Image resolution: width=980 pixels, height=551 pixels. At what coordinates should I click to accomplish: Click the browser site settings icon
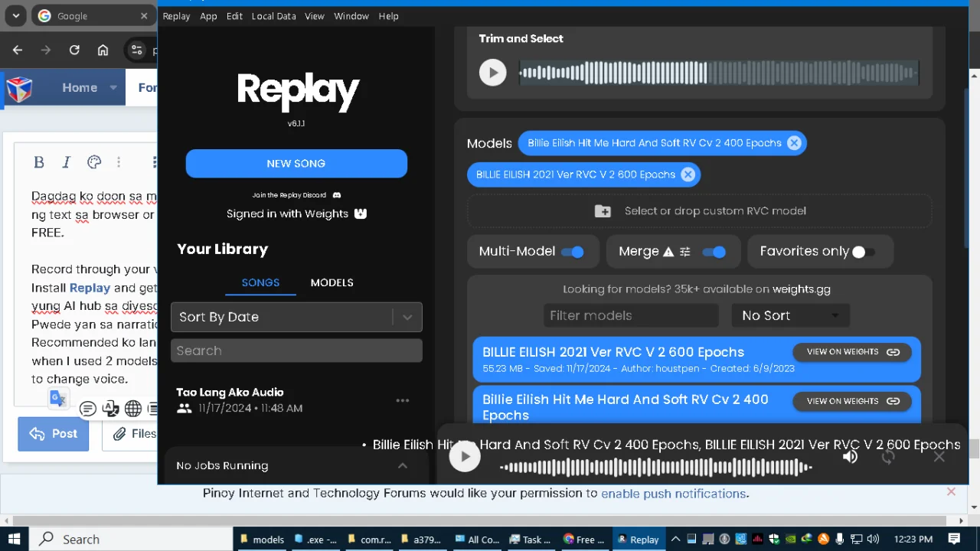(136, 51)
